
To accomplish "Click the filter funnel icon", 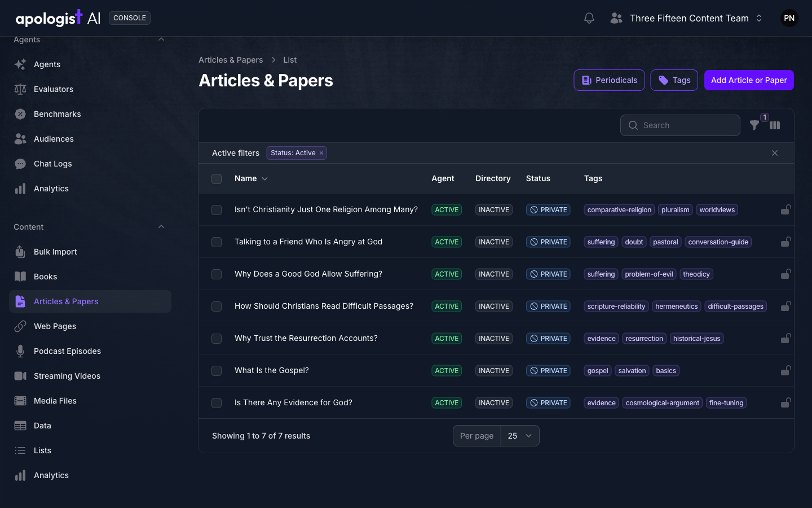I will tap(754, 125).
